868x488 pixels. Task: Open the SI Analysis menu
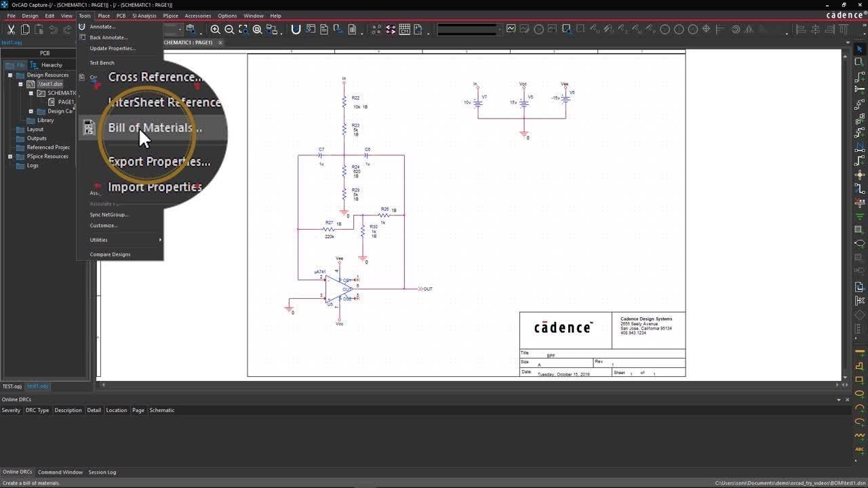[x=144, y=16]
